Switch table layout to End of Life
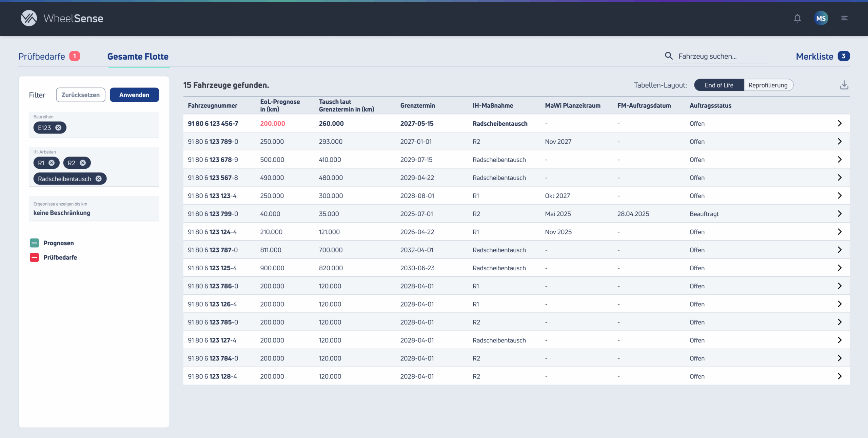 (719, 85)
